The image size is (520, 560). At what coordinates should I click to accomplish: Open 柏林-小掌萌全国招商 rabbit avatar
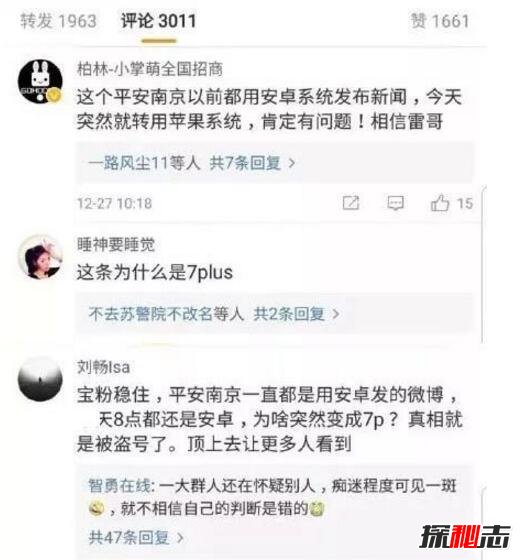[40, 81]
